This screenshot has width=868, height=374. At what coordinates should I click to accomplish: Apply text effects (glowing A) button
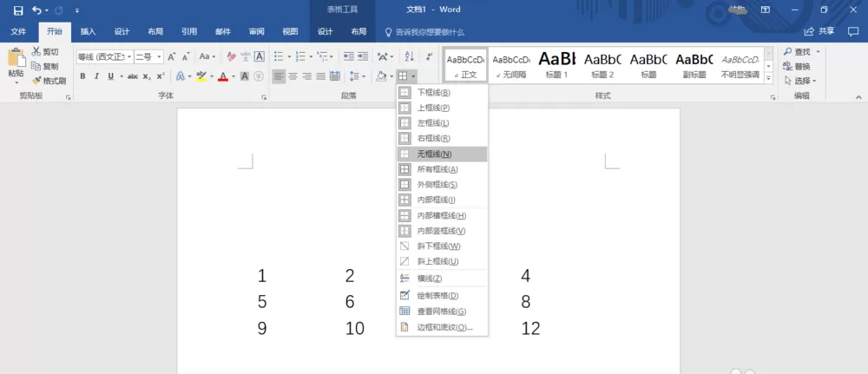[180, 75]
